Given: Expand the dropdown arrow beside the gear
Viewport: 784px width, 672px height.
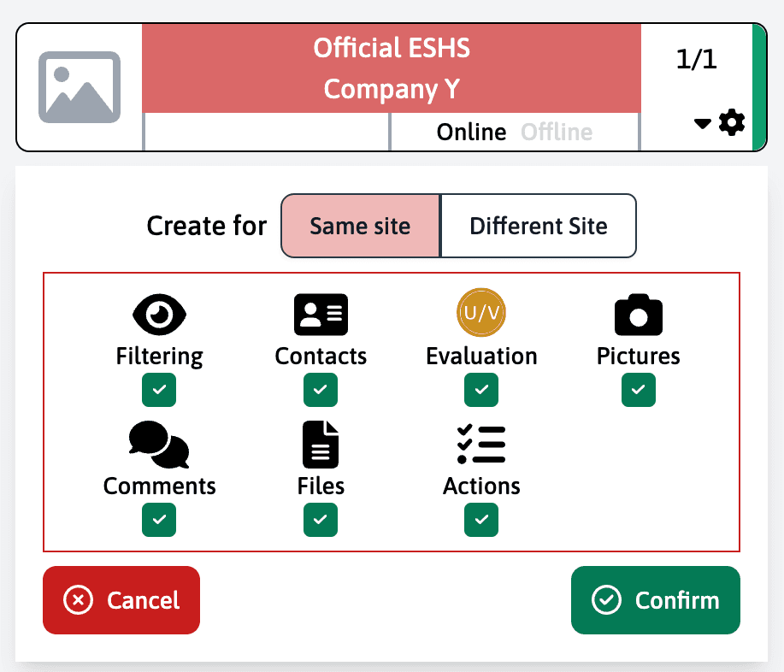Looking at the screenshot, I should tap(703, 124).
